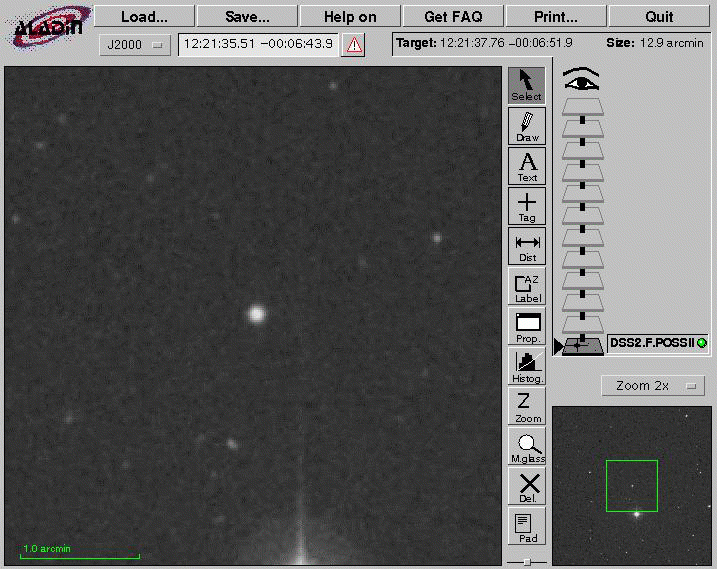717x569 pixels.
Task: Activate the Select arrow tool
Action: [x=526, y=85]
